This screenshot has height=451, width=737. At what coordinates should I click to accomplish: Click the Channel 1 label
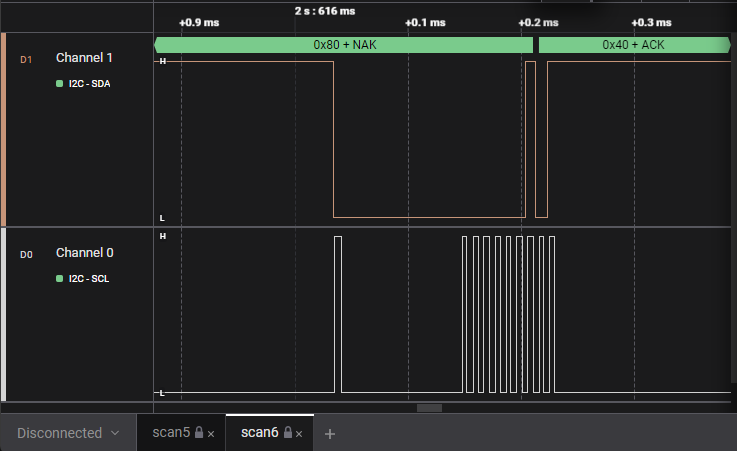coord(84,58)
